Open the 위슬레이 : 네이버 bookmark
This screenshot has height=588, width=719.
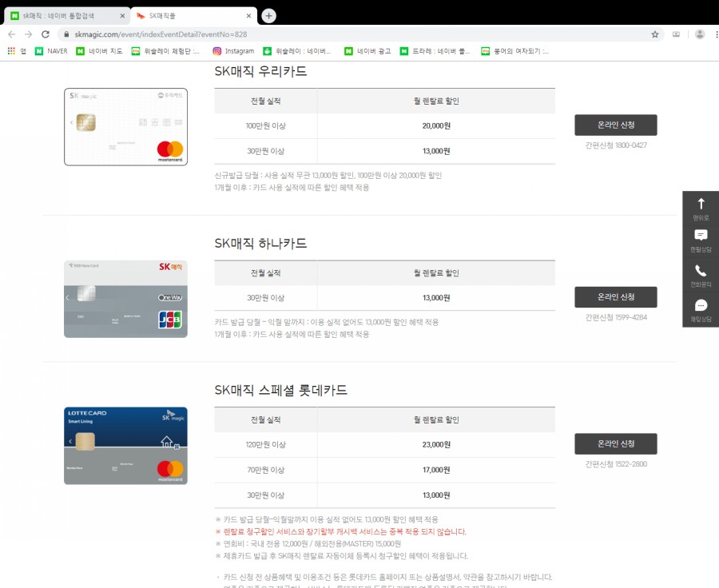[297, 51]
